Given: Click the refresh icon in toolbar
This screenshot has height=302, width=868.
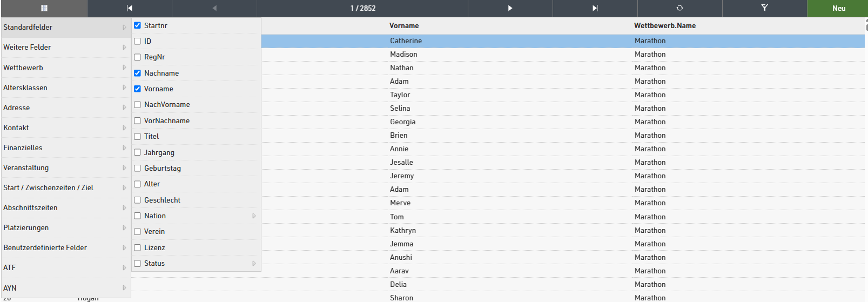Looking at the screenshot, I should (x=679, y=8).
